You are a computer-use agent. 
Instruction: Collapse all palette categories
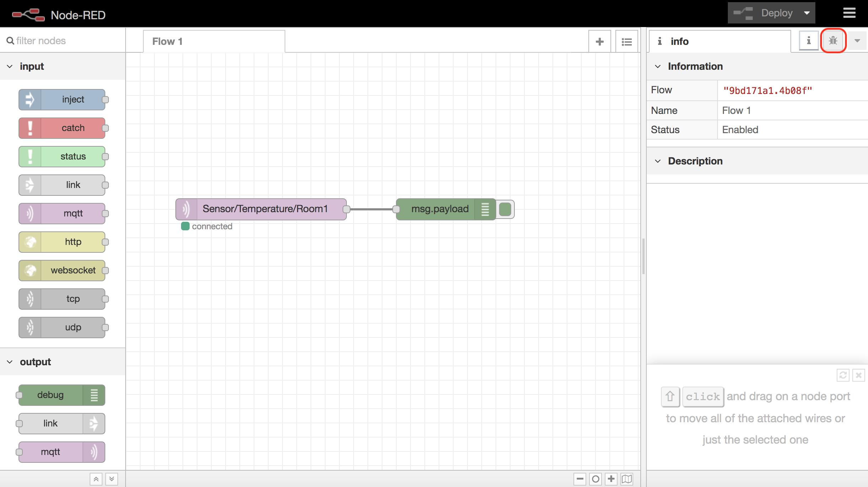96,479
